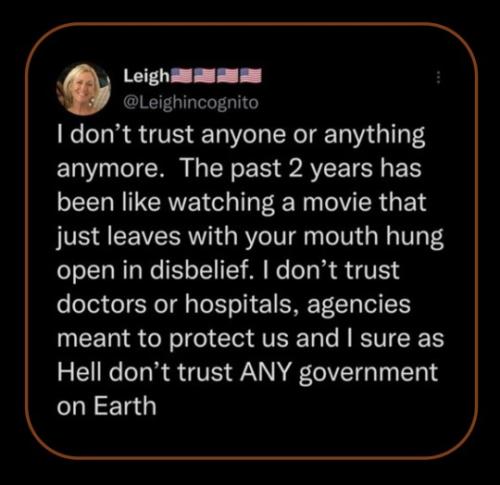This screenshot has width=500, height=485.
Task: Click the phrase 'The past 2 years has'
Action: [x=301, y=169]
